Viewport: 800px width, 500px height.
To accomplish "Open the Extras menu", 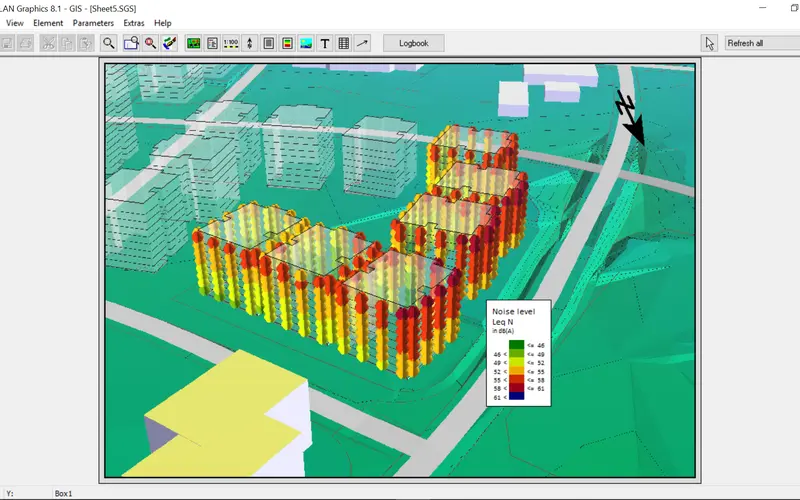I will (134, 23).
